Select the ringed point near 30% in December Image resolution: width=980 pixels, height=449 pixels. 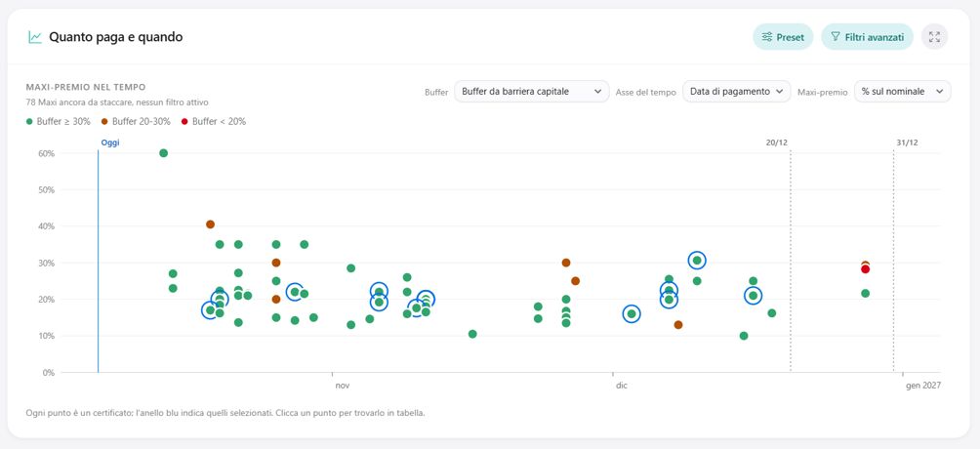point(697,261)
